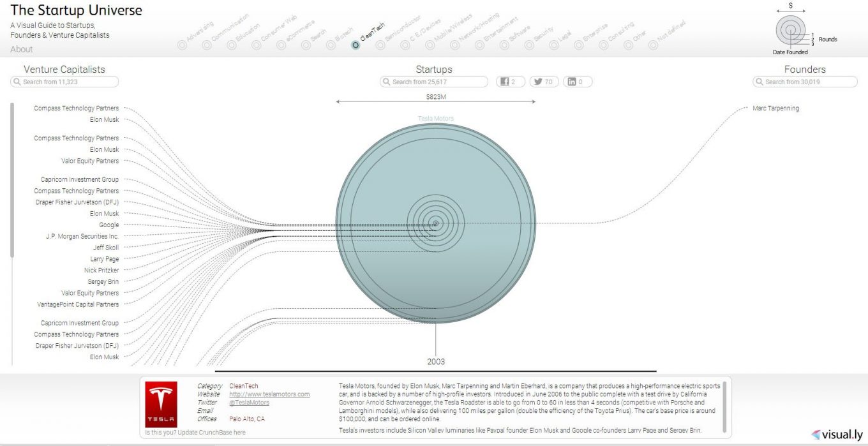Open the teslamotors.com website link
Image resolution: width=868 pixels, height=446 pixels.
[x=269, y=394]
